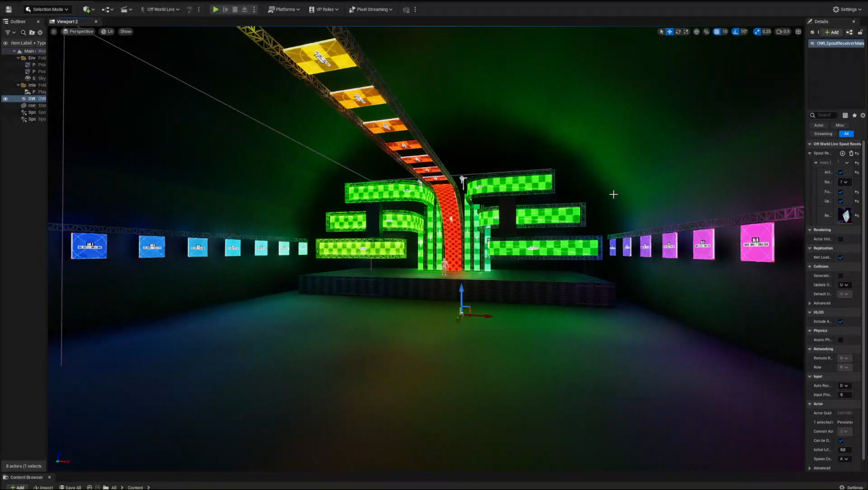Click Save All in Content Browser
The image size is (868, 490).
(x=70, y=487)
